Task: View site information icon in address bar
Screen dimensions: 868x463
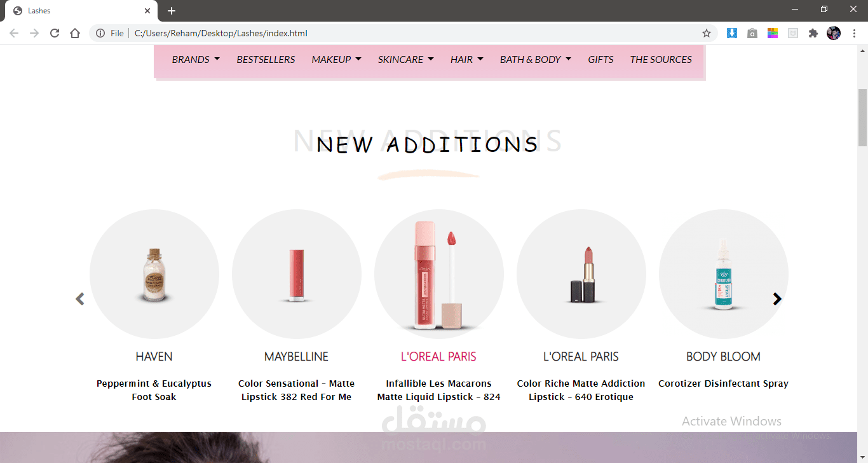Action: (x=100, y=33)
